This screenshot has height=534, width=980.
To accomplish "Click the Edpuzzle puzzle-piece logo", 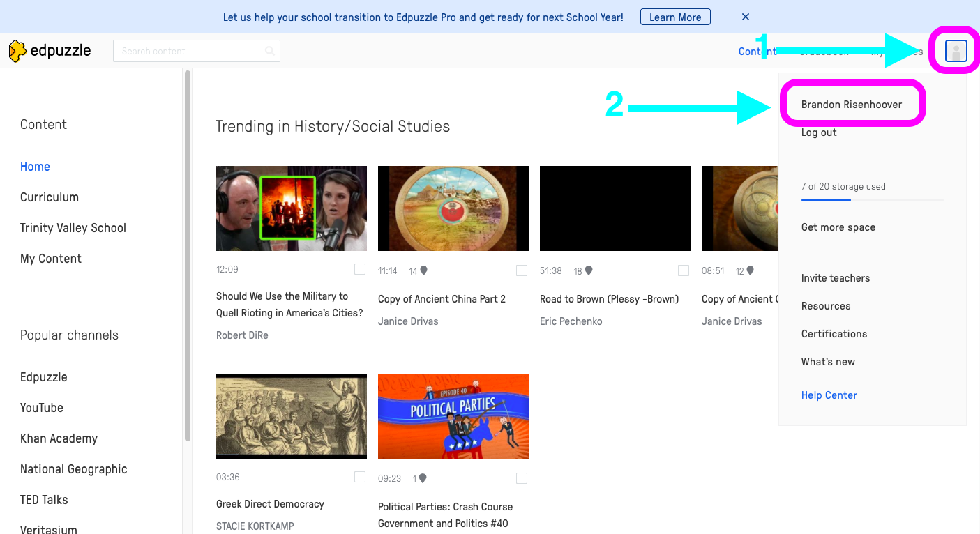I will coord(17,51).
